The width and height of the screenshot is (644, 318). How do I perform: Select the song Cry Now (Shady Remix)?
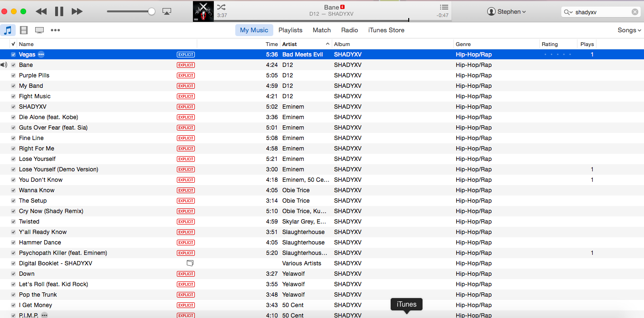[51, 211]
